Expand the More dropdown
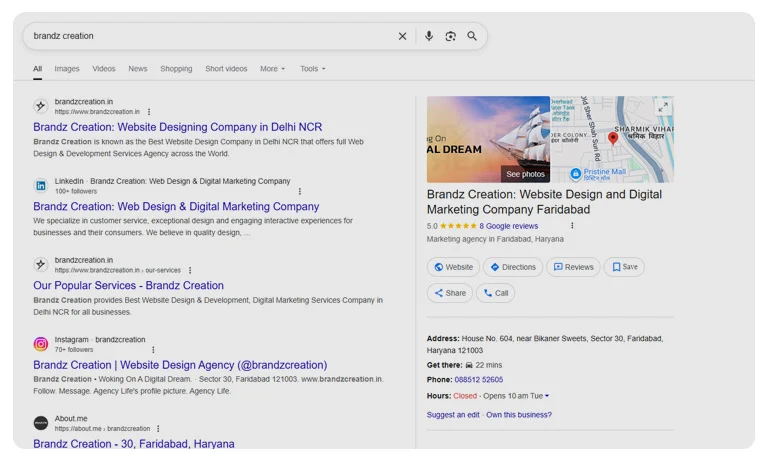The width and height of the screenshot is (768, 461). pos(272,69)
